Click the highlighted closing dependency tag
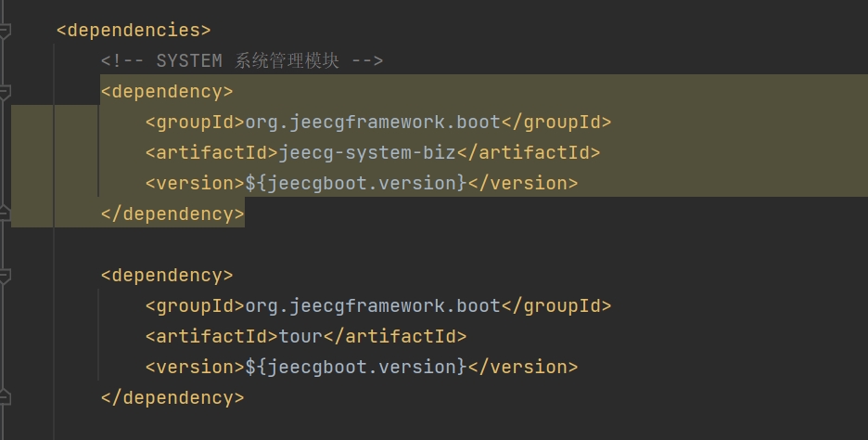The image size is (868, 440). (172, 214)
